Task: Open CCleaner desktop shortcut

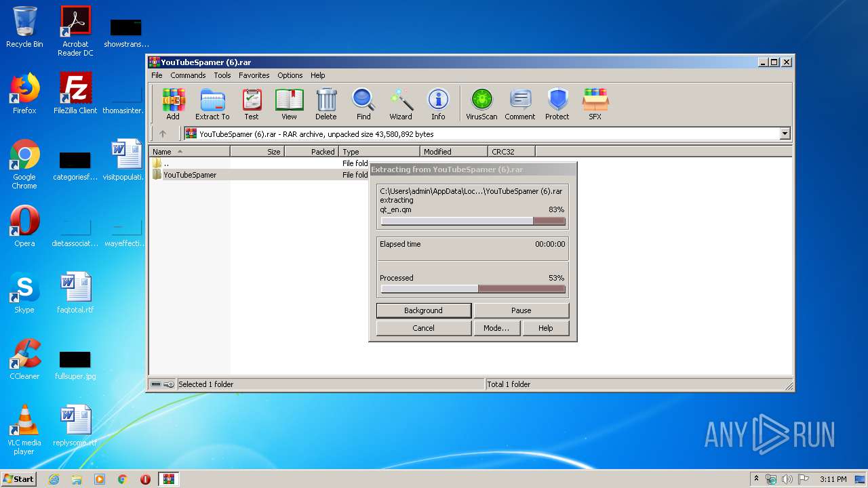Action: point(24,359)
